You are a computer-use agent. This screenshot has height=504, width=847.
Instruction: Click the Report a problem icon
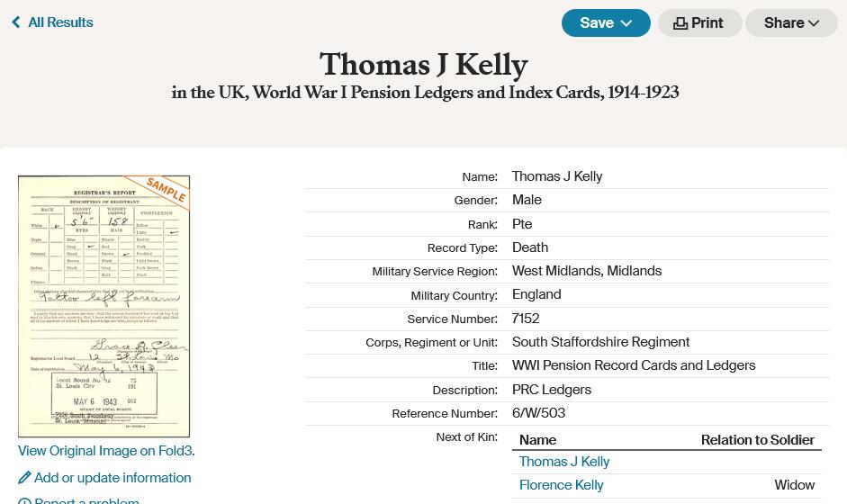[x=24, y=500]
